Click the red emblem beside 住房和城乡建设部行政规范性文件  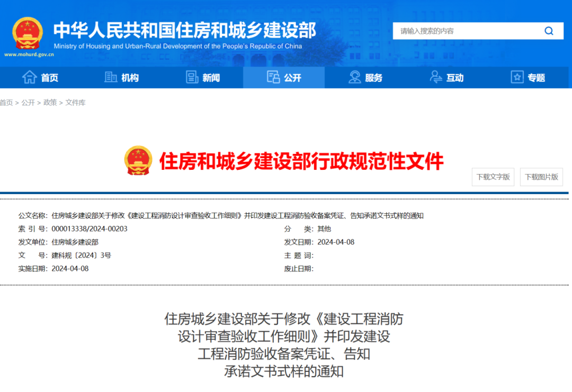point(138,161)
